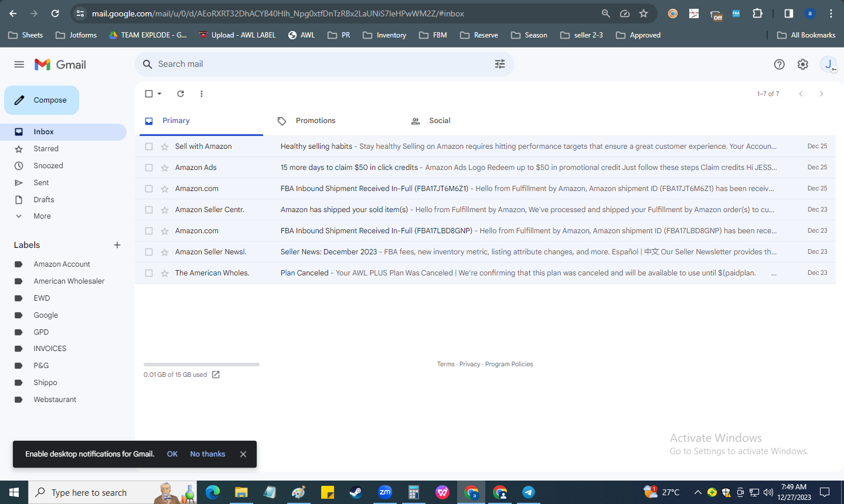The image size is (844, 504).
Task: Open the Privacy link
Action: point(469,365)
